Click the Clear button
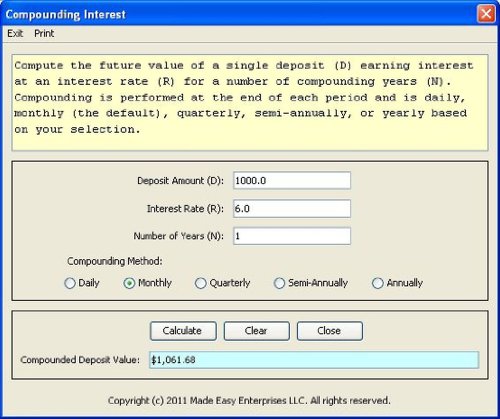Viewport: 500px width, 419px height. [256, 331]
